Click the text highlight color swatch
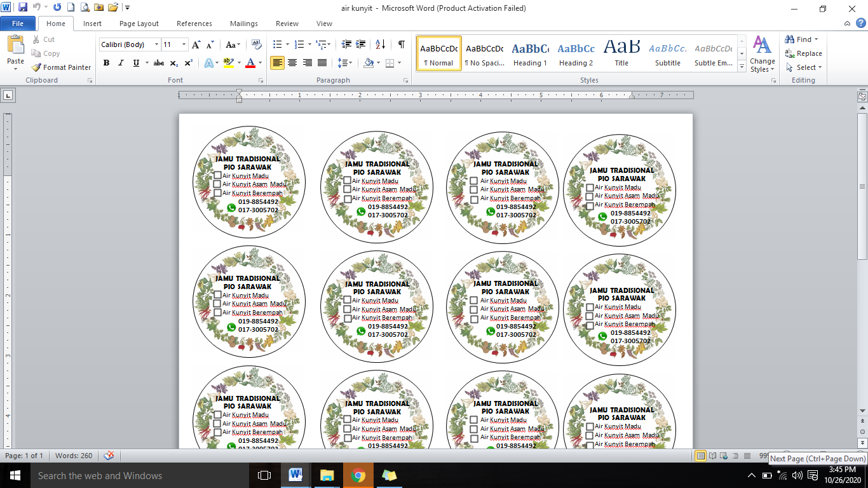Image resolution: width=868 pixels, height=488 pixels. 228,63
